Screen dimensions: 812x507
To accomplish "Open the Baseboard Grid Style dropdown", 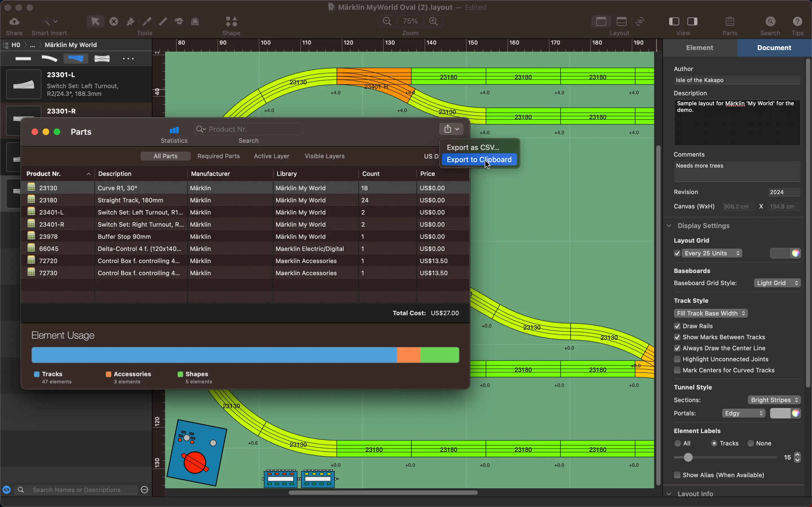I will click(x=777, y=283).
